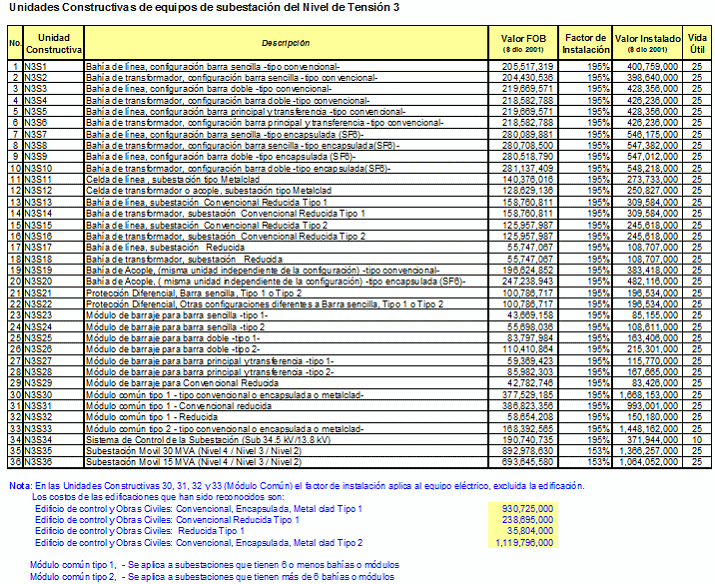Click the 153% factor in the N3S35 row
This screenshot has height=584, width=715.
click(x=585, y=451)
